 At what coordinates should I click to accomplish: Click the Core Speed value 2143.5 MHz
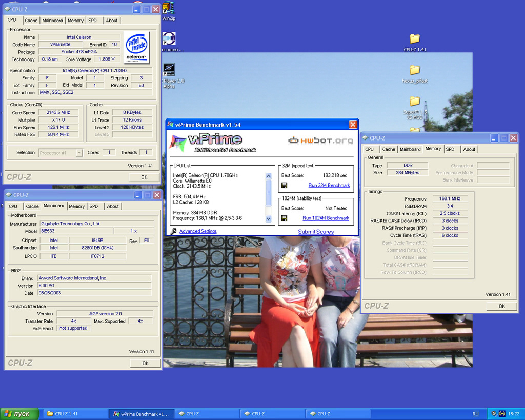[58, 112]
